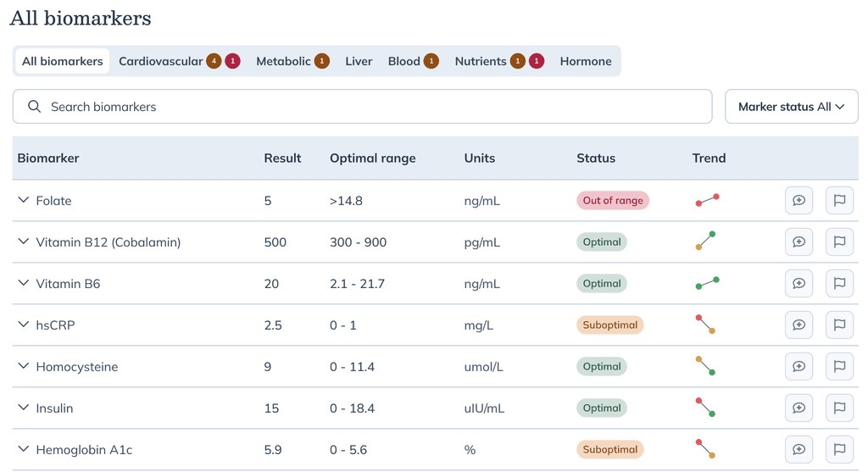
Task: Switch to the Nutrients tab
Action: tap(499, 61)
